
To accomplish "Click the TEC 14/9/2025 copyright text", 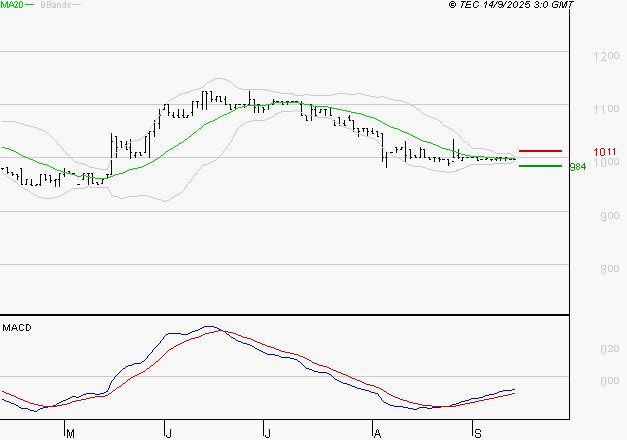I will pos(511,4).
